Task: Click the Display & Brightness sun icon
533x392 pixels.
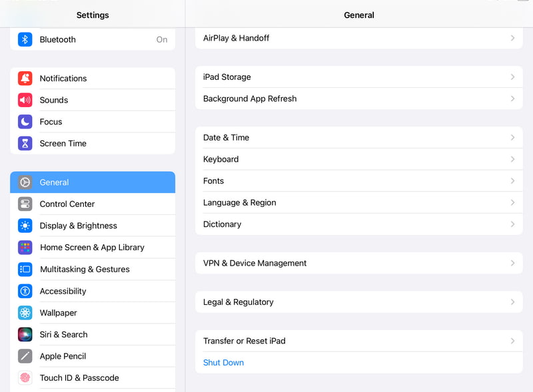Action: [x=25, y=226]
